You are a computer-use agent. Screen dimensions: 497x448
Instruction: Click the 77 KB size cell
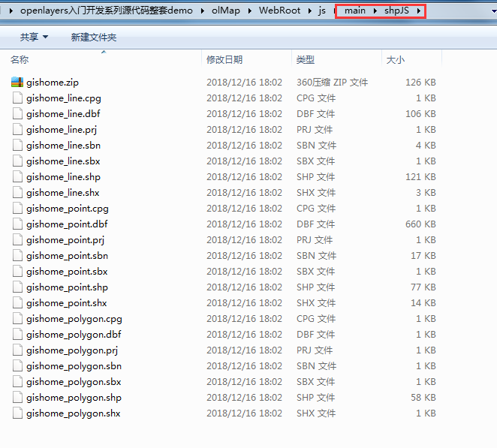coord(423,287)
